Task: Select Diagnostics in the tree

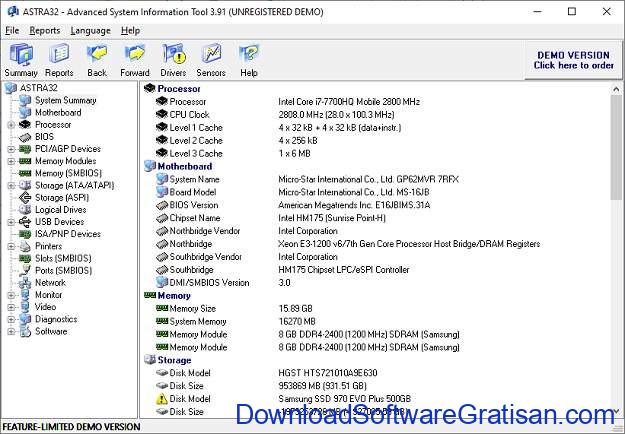Action: (56, 319)
